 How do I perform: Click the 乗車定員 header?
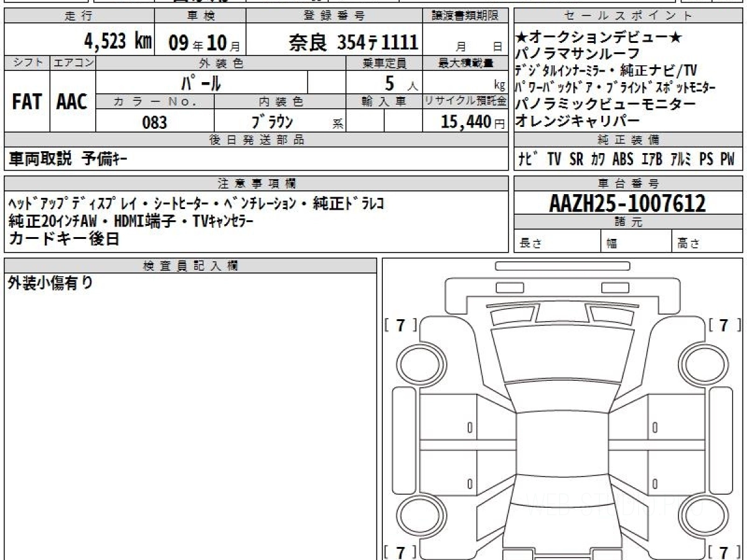384,63
